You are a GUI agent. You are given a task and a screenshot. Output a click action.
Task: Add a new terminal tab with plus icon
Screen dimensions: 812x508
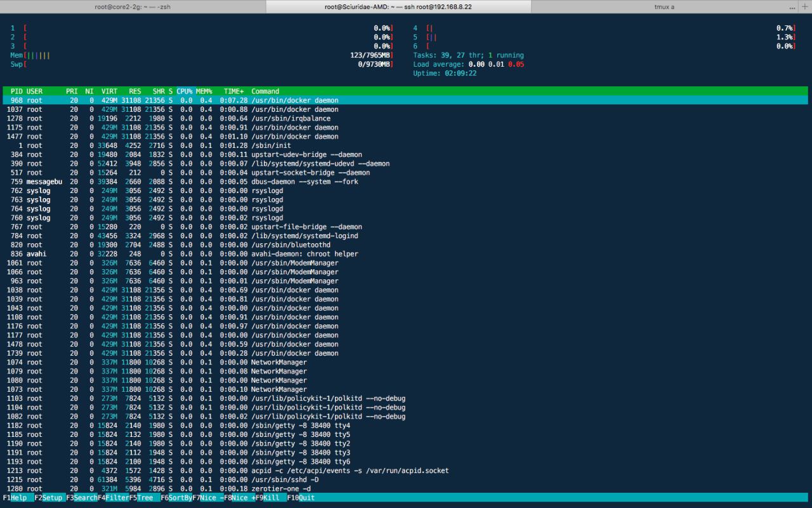pyautogui.click(x=805, y=6)
